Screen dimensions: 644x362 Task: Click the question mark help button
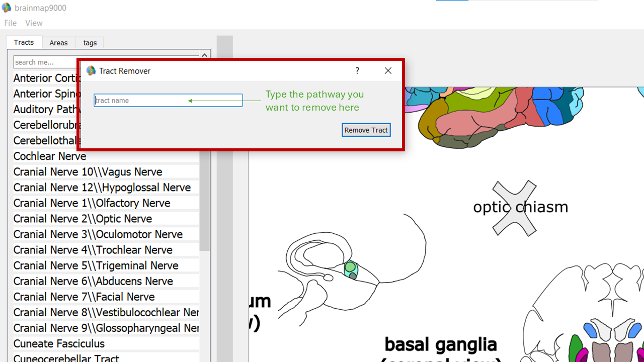point(357,71)
